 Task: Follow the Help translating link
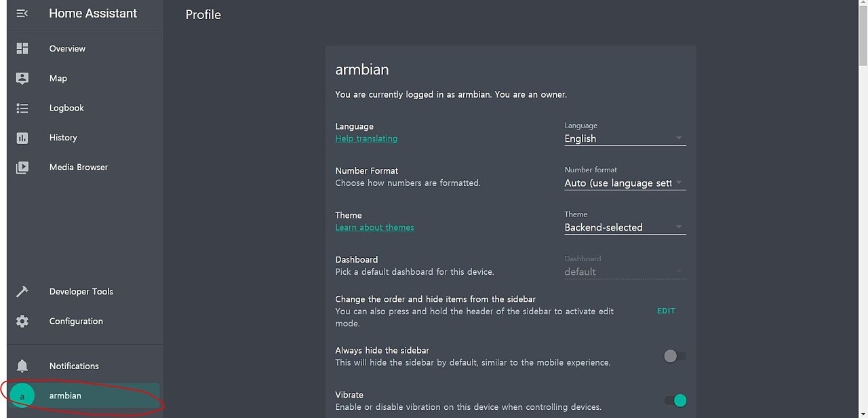click(x=366, y=138)
